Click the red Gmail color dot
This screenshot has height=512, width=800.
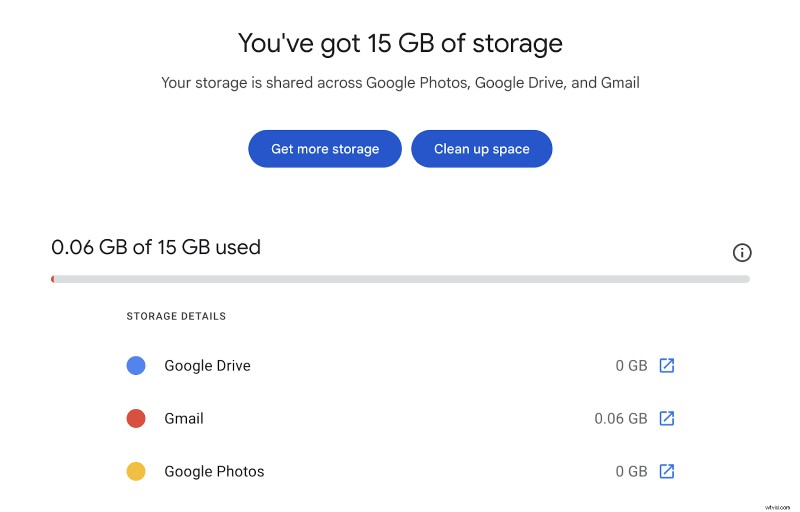(136, 418)
